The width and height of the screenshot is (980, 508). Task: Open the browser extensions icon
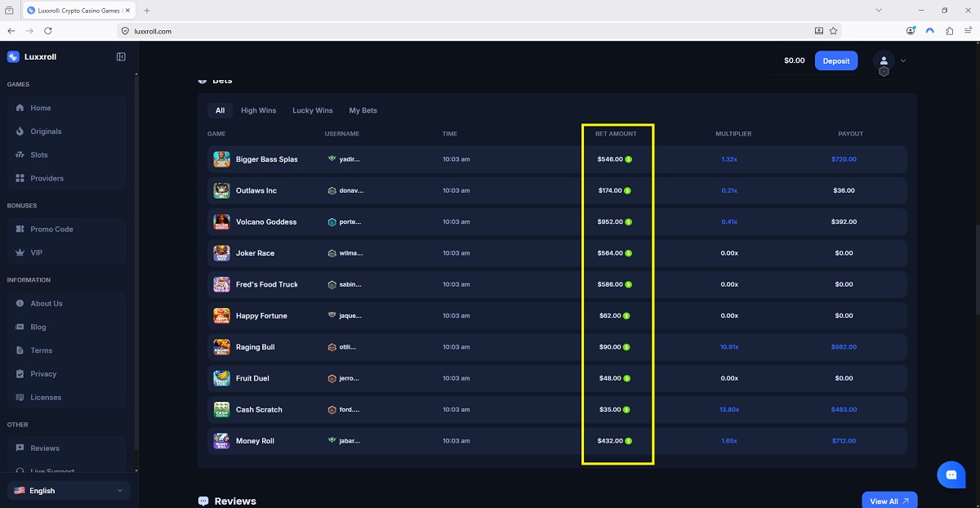click(949, 31)
